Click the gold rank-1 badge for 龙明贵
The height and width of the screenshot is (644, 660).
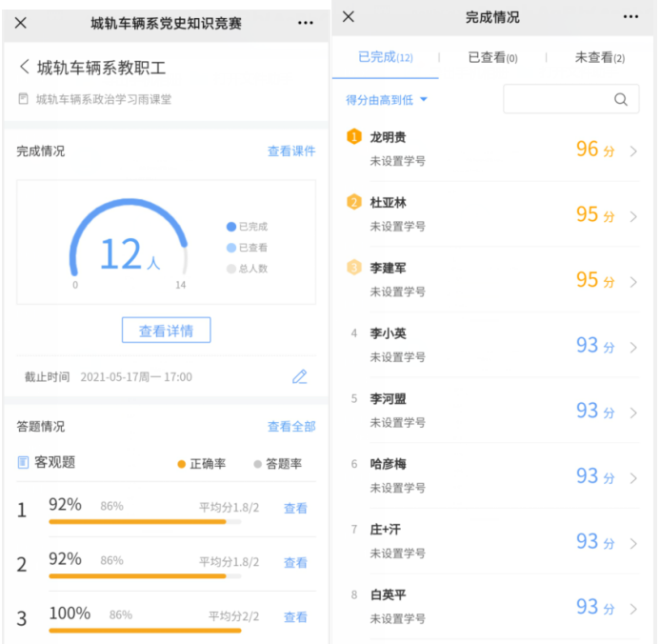pos(354,137)
